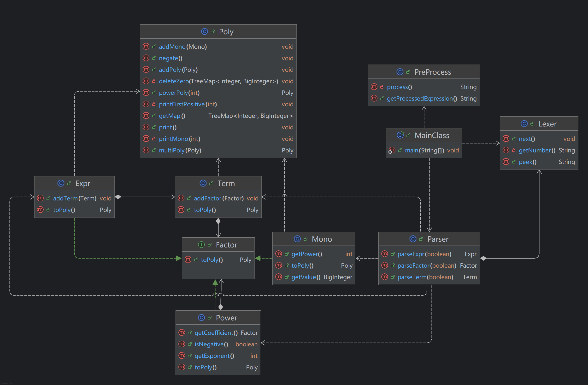The image size is (588, 385).
Task: Select isNegative() method in Power class
Action: point(211,344)
